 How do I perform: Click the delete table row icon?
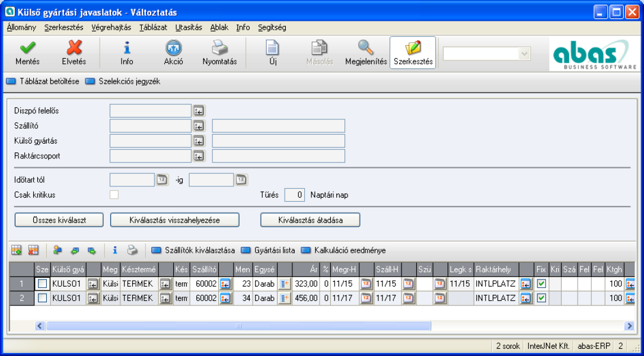coord(33,250)
